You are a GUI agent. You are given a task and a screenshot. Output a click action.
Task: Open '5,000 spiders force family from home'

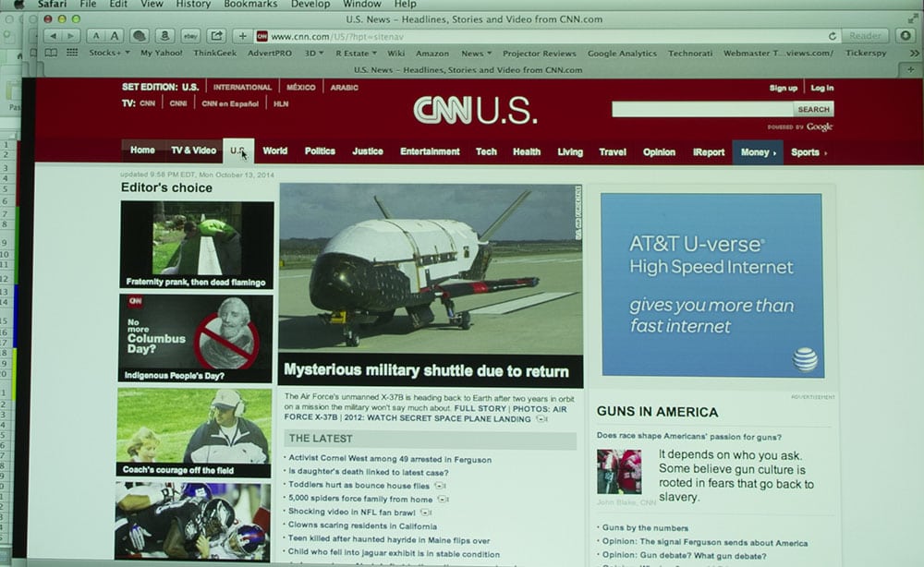[360, 499]
